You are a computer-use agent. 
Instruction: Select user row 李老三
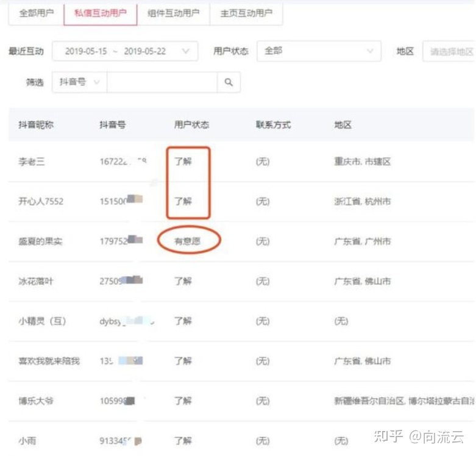tap(33, 162)
